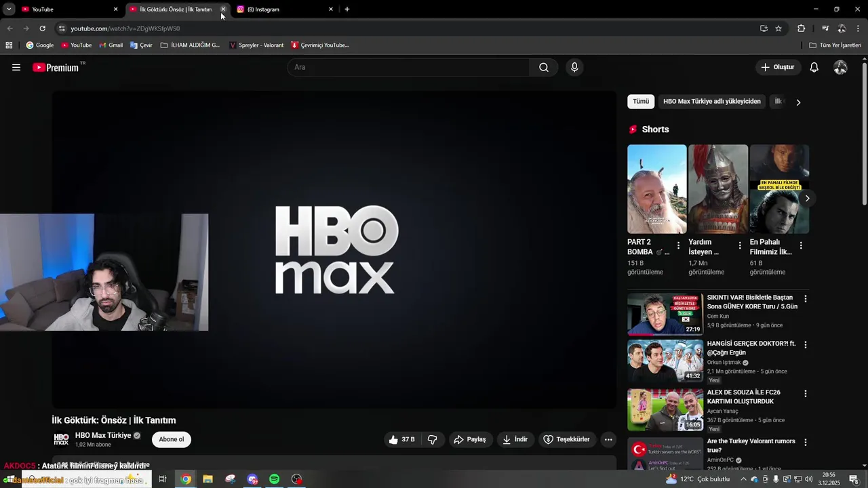Open the video's more actions ellipsis
The image size is (868, 488).
click(608, 439)
